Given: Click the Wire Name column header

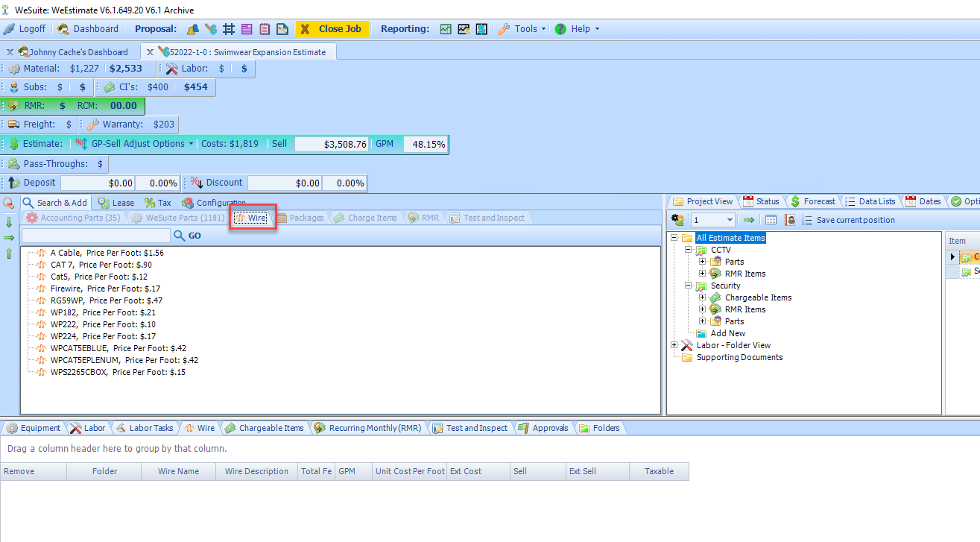Looking at the screenshot, I should point(178,471).
